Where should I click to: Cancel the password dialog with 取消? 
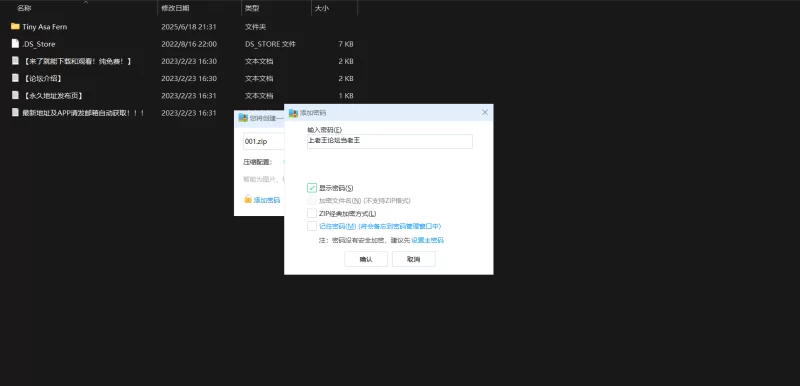(414, 259)
